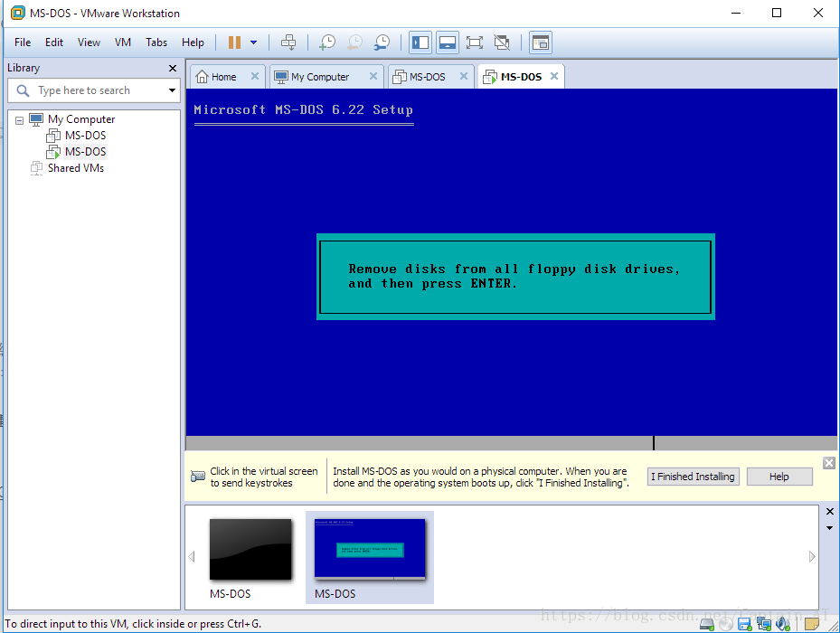Open the snapshot manager
Image resolution: width=840 pixels, height=633 pixels.
click(382, 43)
